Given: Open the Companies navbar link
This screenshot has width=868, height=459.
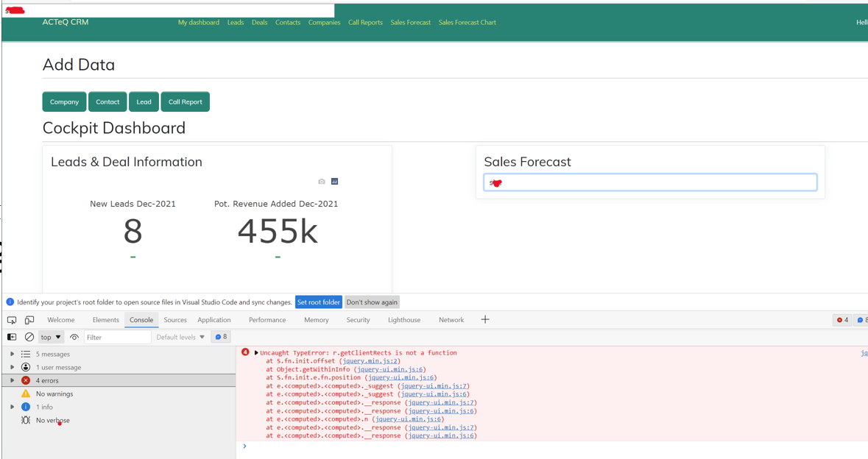Looking at the screenshot, I should [325, 23].
